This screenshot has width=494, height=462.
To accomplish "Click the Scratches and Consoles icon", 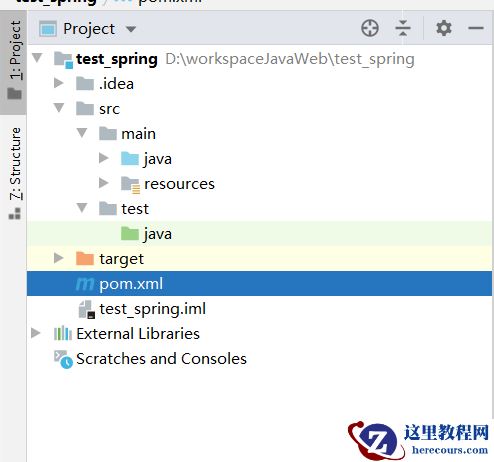I will [x=63, y=359].
